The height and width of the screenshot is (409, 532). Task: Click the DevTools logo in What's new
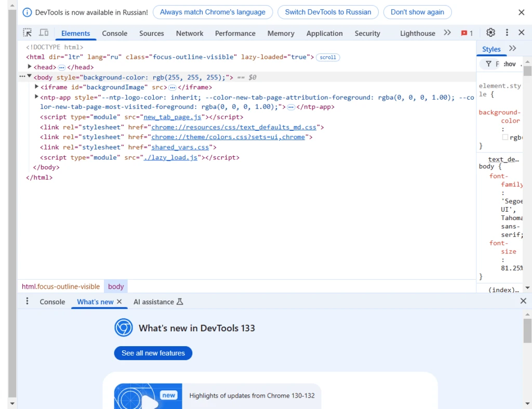124,328
